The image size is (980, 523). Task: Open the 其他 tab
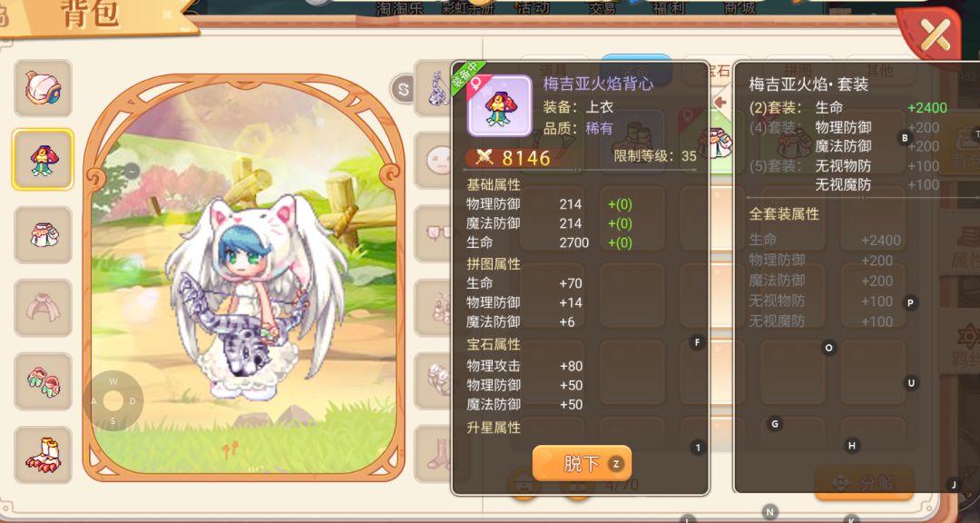click(x=878, y=70)
